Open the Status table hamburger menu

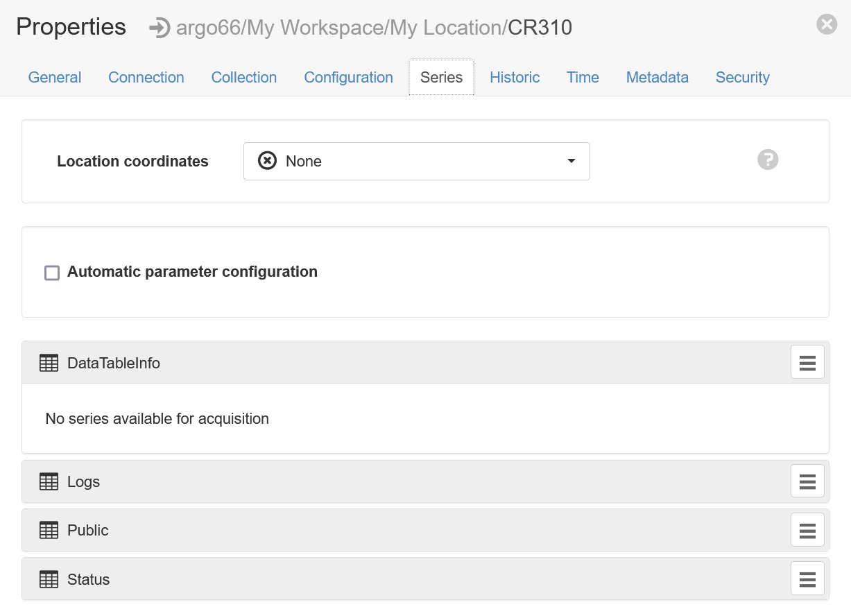pyautogui.click(x=807, y=579)
